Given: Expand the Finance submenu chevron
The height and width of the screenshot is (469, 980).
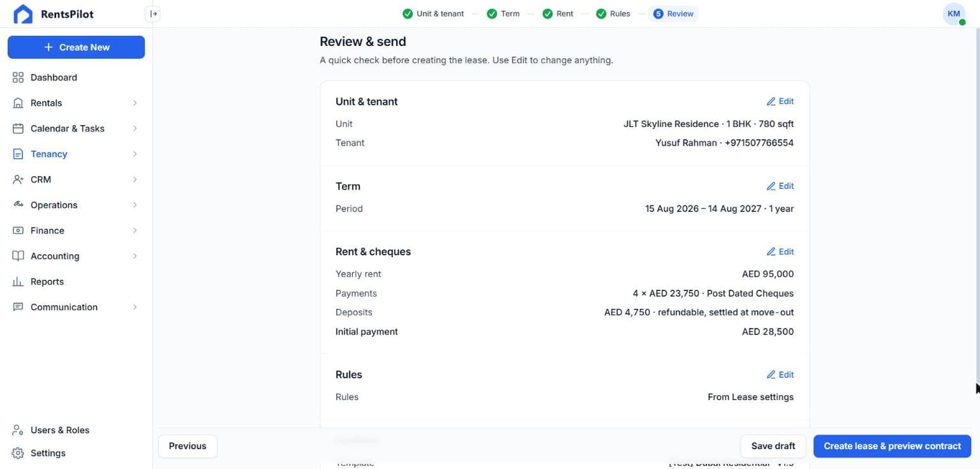Looking at the screenshot, I should (135, 230).
